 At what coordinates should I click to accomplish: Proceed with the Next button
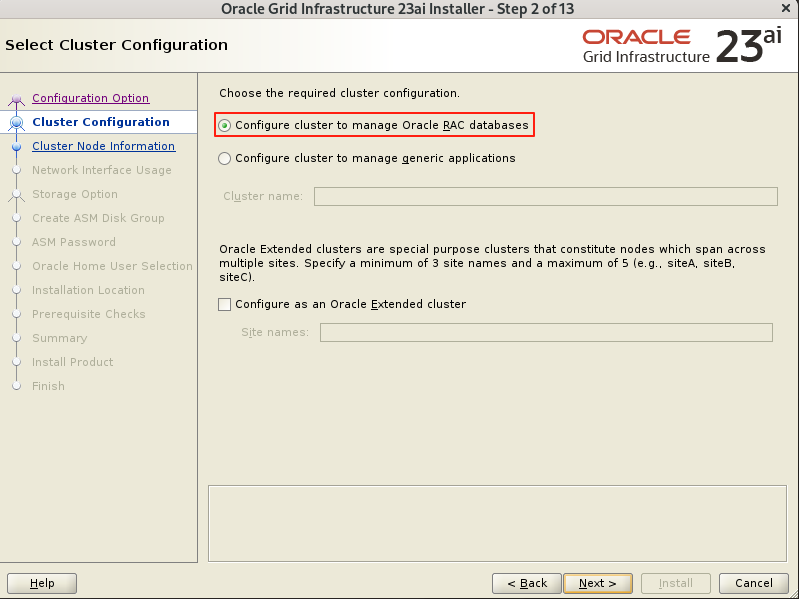[598, 583]
